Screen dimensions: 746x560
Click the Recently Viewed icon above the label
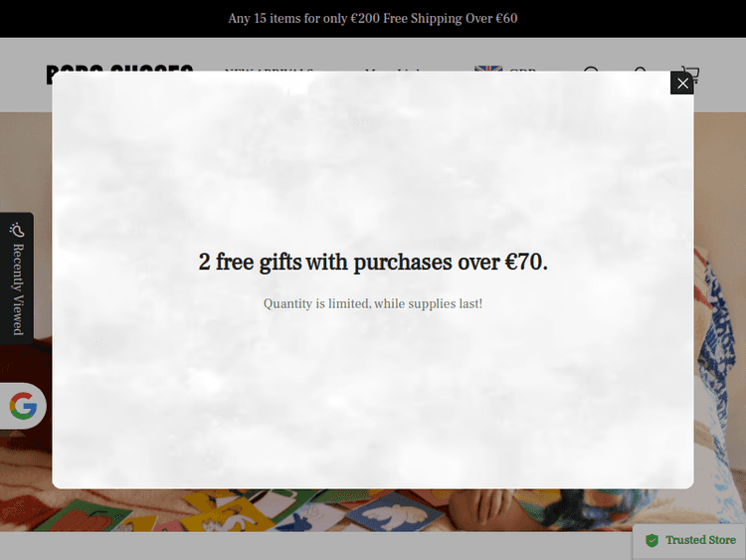click(x=17, y=230)
